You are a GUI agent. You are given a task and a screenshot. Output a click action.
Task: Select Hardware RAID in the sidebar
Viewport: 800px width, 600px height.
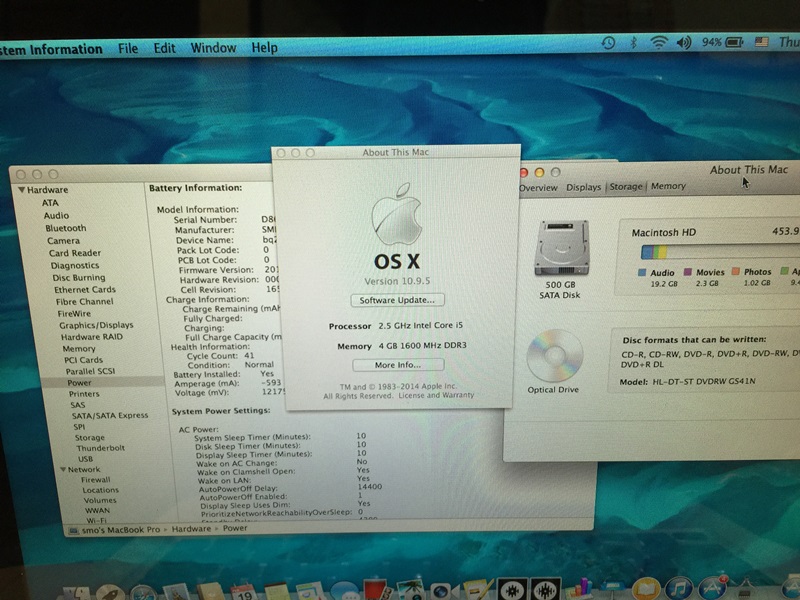click(92, 337)
